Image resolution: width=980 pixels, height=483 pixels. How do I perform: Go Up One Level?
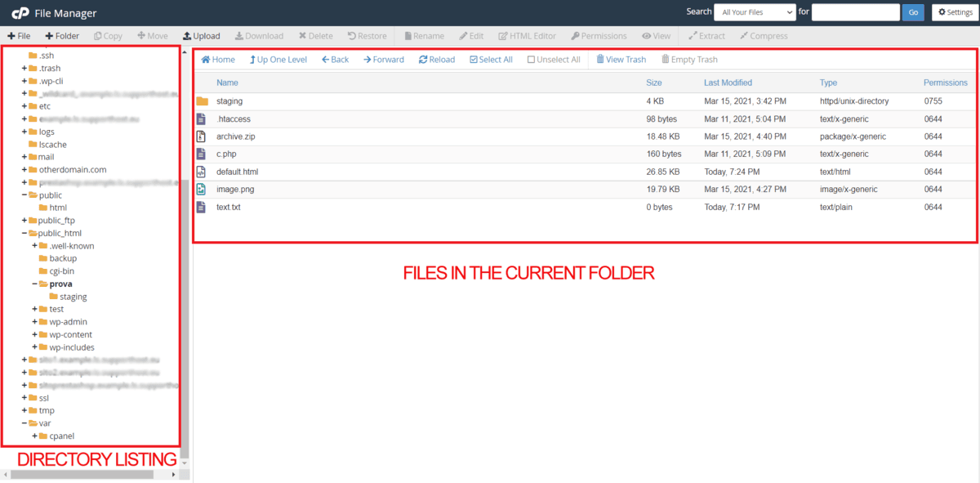[x=252, y=60]
